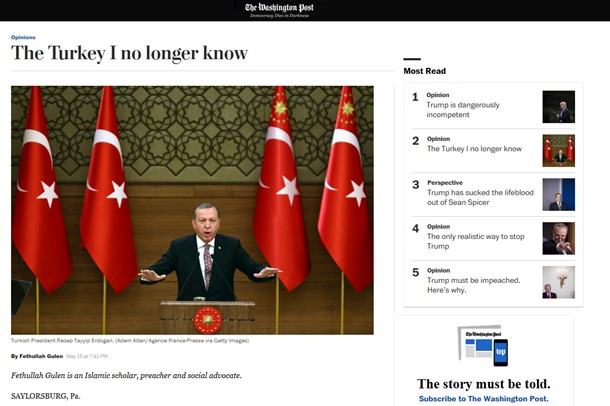610x406 pixels.
Task: Open the Opinions section link above headline
Action: coord(23,37)
